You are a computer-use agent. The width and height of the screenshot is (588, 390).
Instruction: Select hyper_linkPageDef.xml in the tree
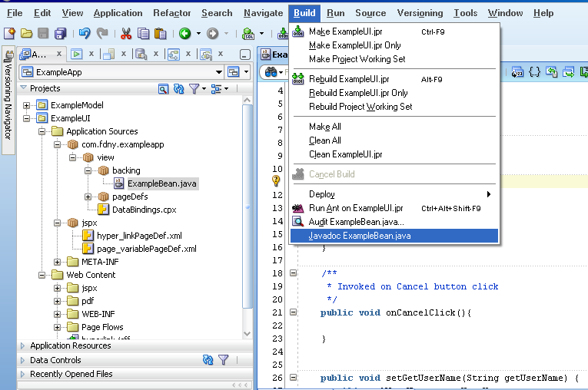coord(139,236)
